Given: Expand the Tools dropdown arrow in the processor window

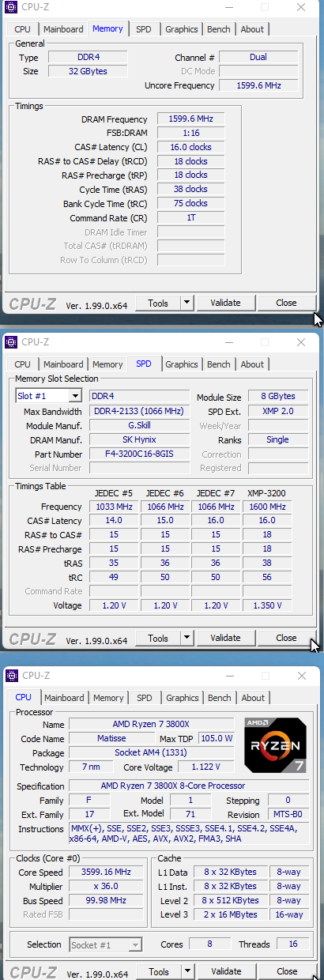Looking at the screenshot, I should pyautogui.click(x=186, y=971).
